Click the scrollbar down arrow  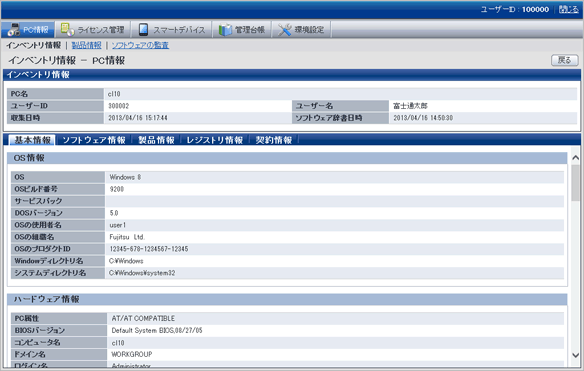(x=575, y=355)
